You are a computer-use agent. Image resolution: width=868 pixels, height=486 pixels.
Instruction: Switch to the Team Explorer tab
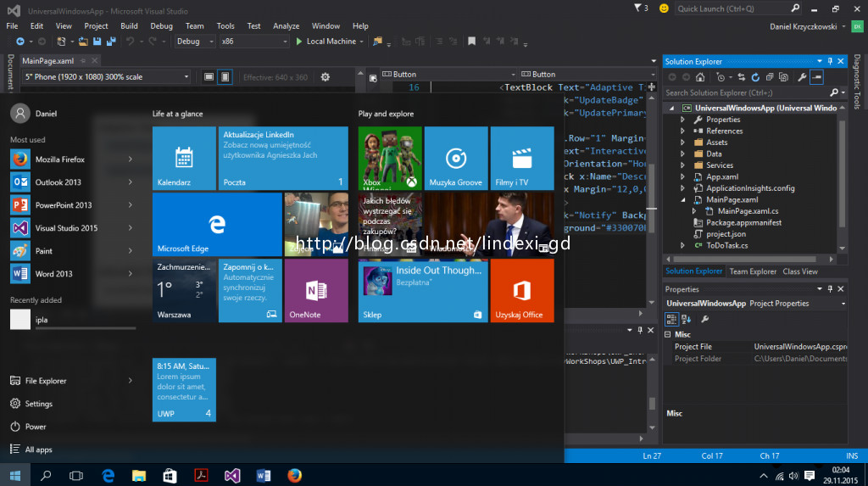[x=753, y=271]
